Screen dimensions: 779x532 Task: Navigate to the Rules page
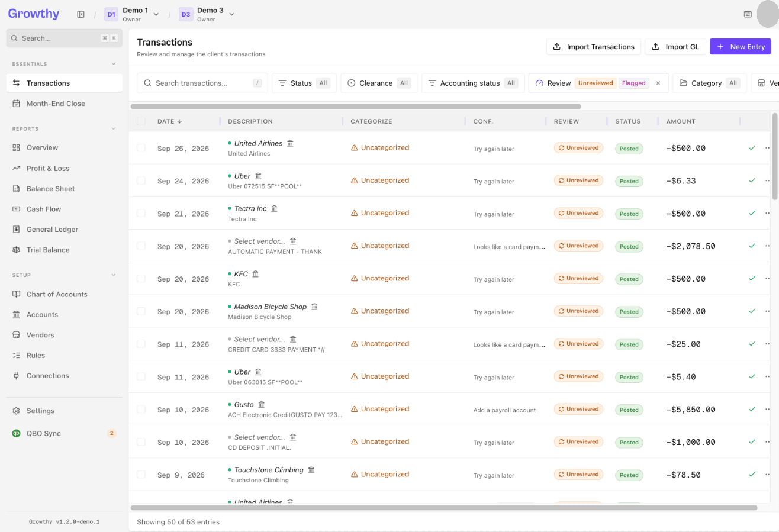pos(65,355)
